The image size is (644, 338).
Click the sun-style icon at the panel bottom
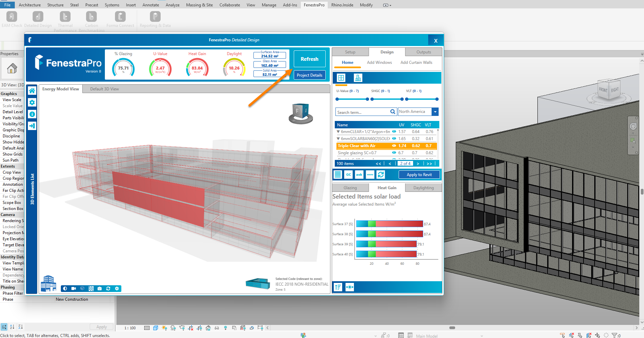350,287
